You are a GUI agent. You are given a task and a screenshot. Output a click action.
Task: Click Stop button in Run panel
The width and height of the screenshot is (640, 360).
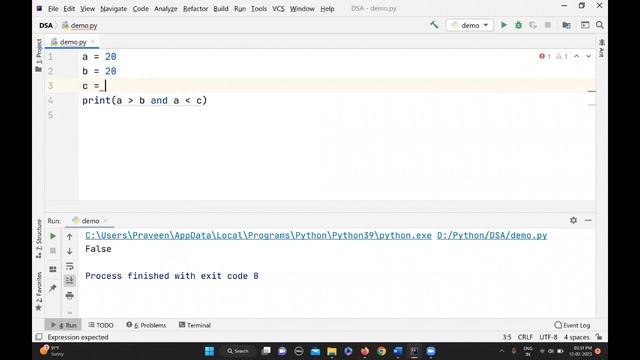tap(53, 251)
